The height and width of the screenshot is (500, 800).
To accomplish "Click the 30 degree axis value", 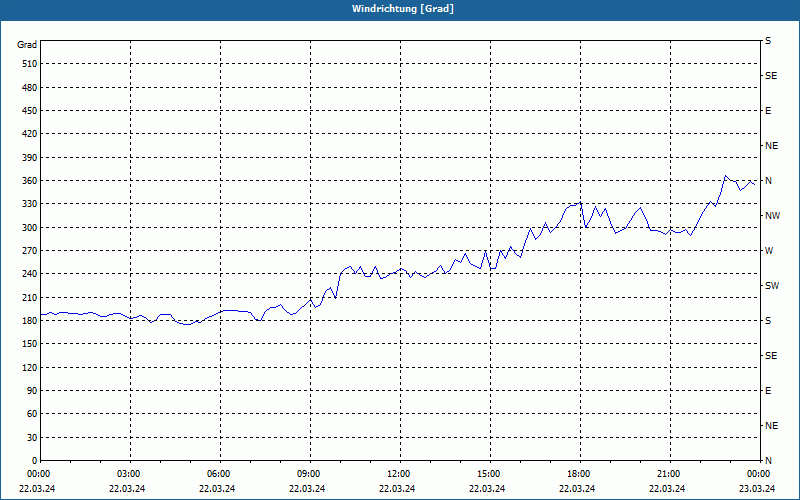I will (32, 437).
